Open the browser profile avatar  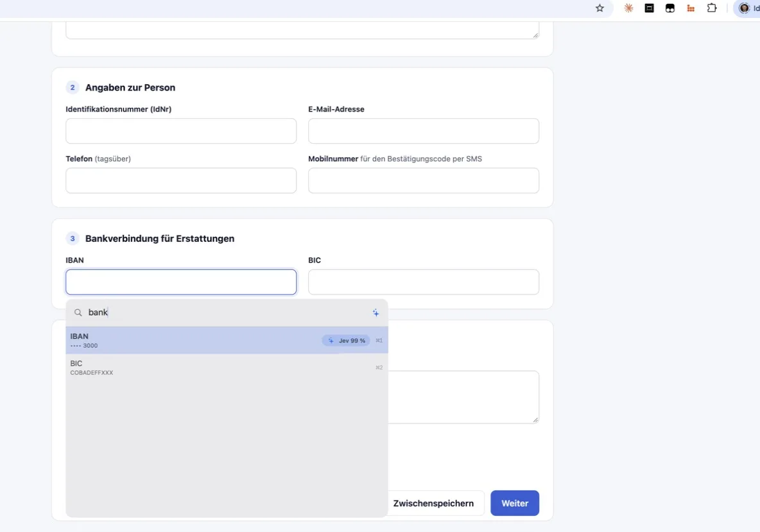(x=744, y=8)
